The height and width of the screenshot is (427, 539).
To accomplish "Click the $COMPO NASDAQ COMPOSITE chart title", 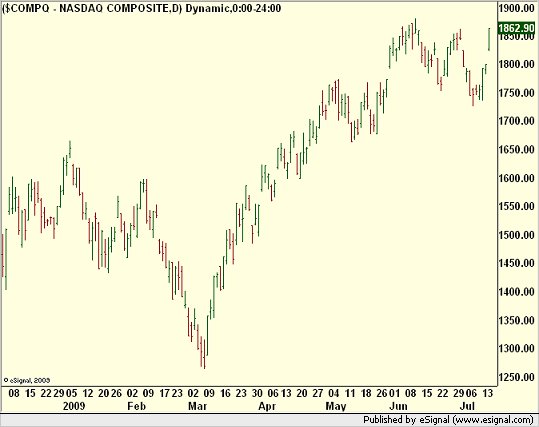I will click(142, 8).
